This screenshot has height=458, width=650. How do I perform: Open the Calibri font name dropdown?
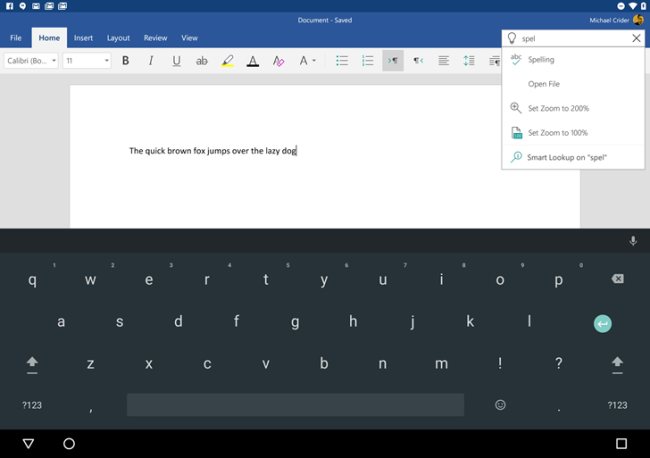tap(31, 61)
